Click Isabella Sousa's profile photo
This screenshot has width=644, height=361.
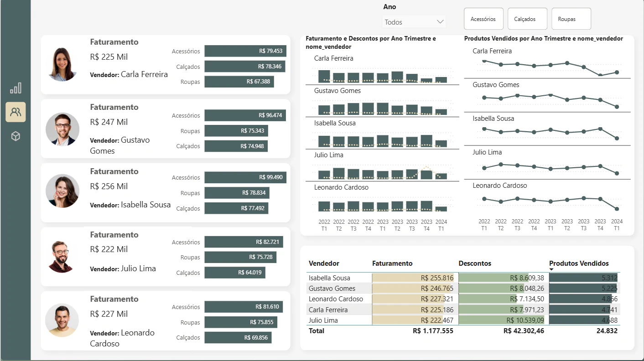point(62,191)
